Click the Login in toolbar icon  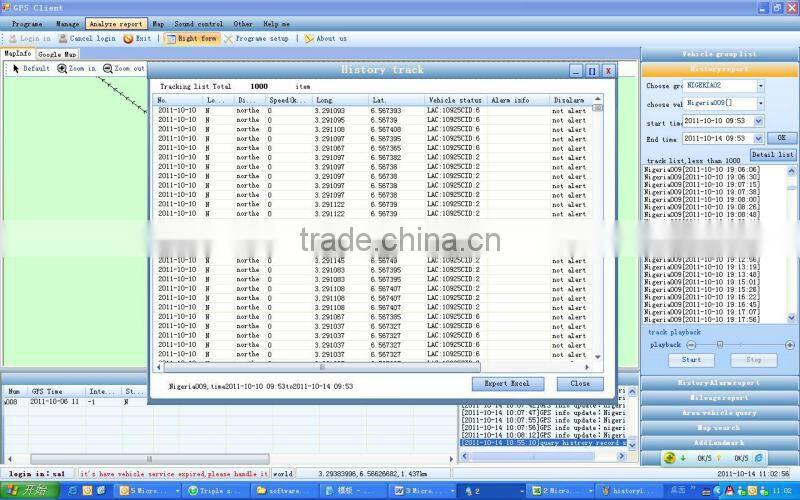pyautogui.click(x=13, y=39)
